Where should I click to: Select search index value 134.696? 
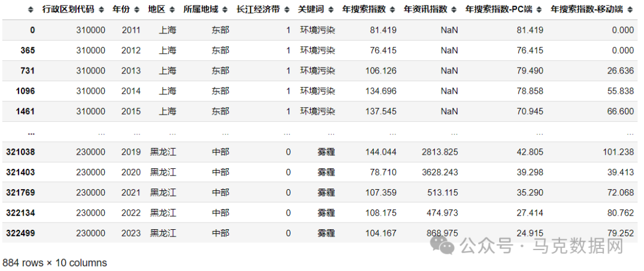[x=380, y=91]
